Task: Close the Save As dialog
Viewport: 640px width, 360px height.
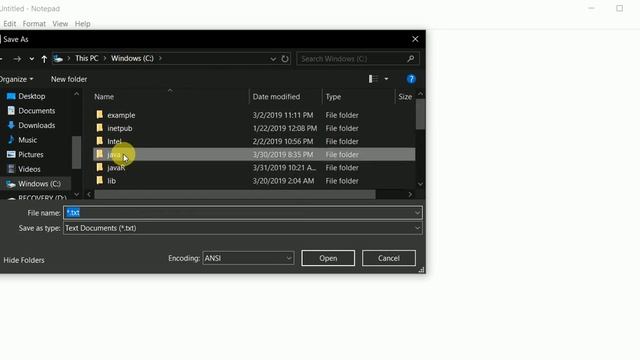Action: (415, 39)
